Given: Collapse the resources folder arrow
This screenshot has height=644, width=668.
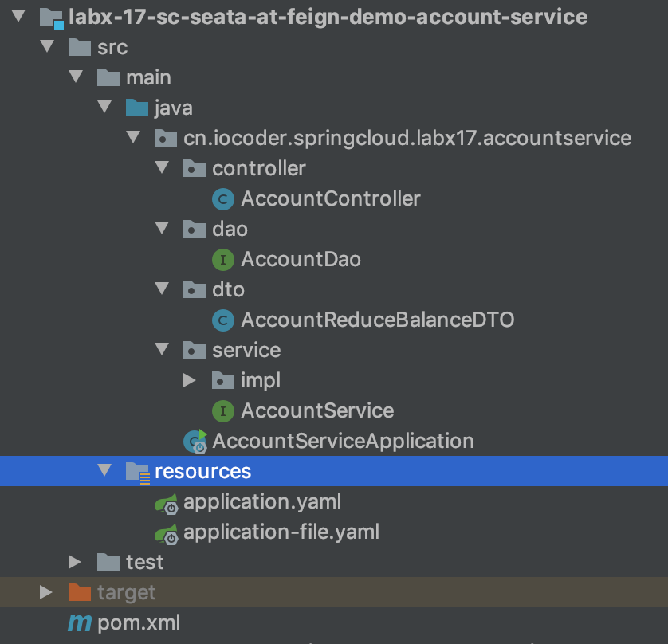Looking at the screenshot, I should tap(104, 471).
